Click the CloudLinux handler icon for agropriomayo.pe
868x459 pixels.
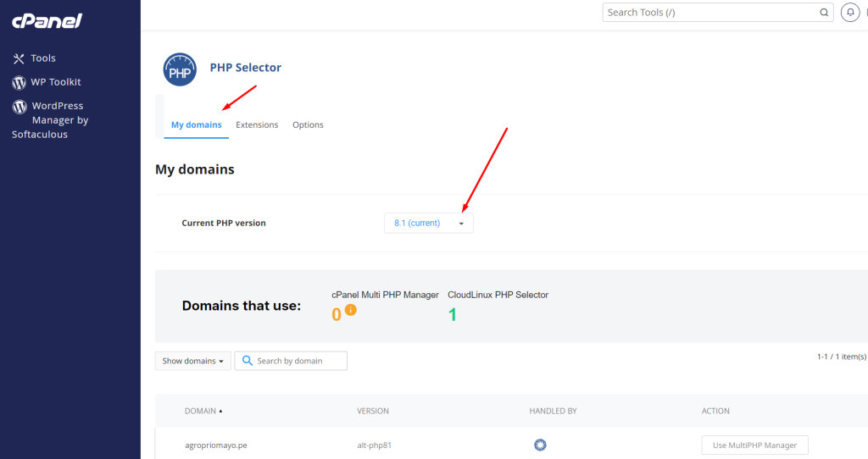[x=540, y=445]
